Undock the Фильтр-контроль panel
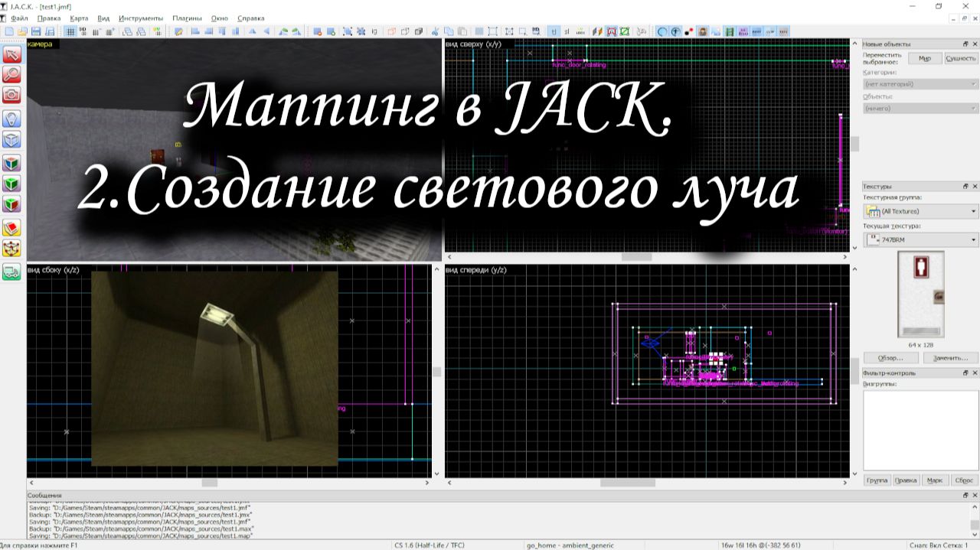980x550 pixels. pos(965,373)
